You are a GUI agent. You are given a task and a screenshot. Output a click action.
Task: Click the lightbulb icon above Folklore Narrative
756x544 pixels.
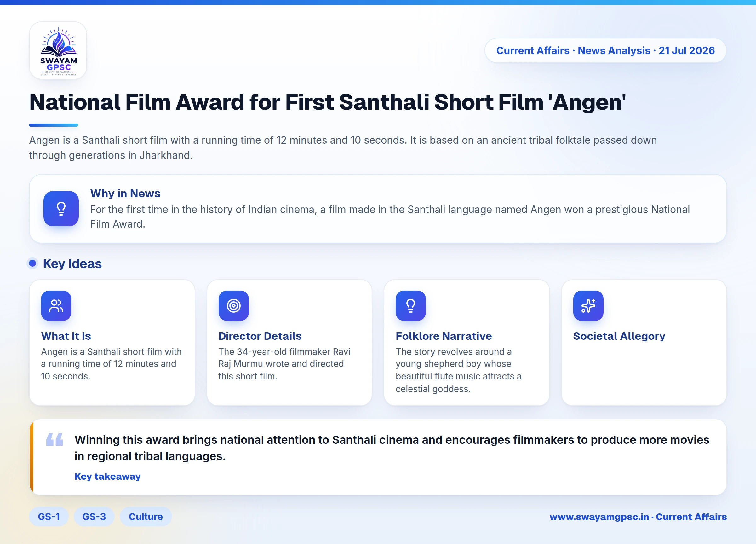tap(411, 305)
